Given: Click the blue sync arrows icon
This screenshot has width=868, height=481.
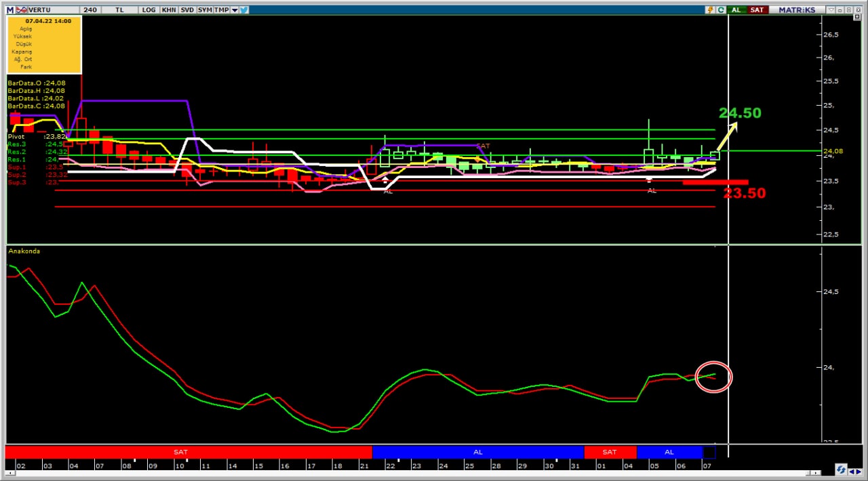Looking at the screenshot, I should coord(841,469).
